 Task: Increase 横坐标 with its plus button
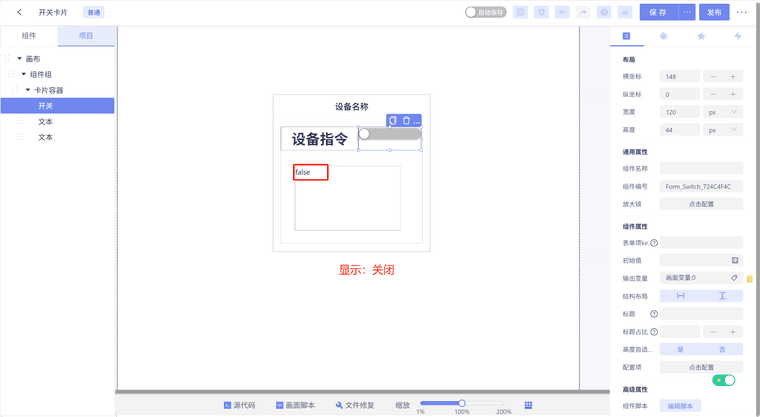[733, 77]
